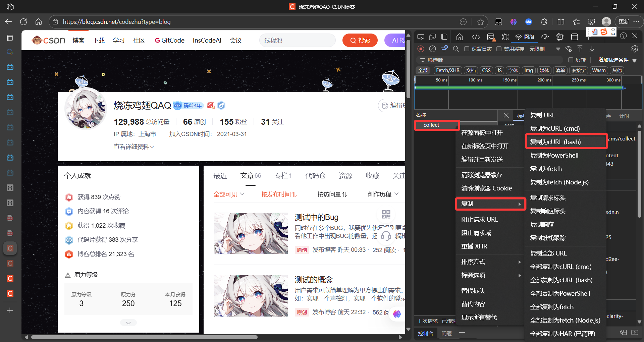Expand the 个人成就 card chevron

128,323
